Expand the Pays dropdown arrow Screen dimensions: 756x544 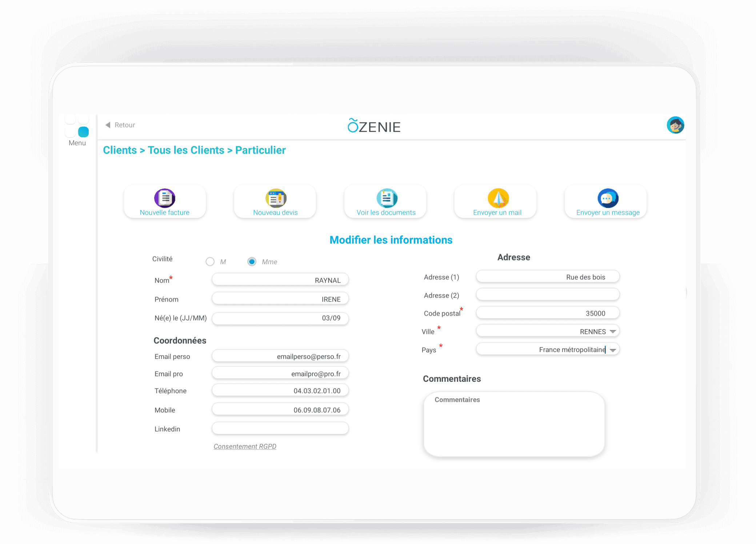(613, 350)
